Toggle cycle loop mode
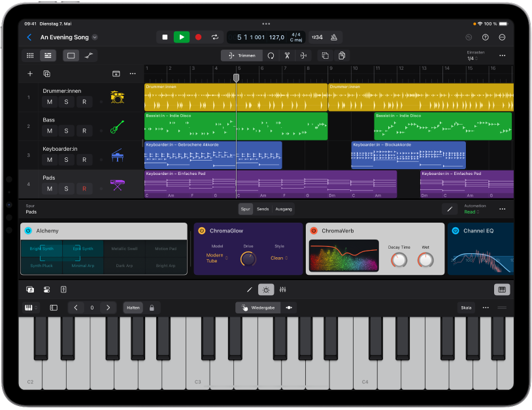Screen dimensions: 532x410 215,37
